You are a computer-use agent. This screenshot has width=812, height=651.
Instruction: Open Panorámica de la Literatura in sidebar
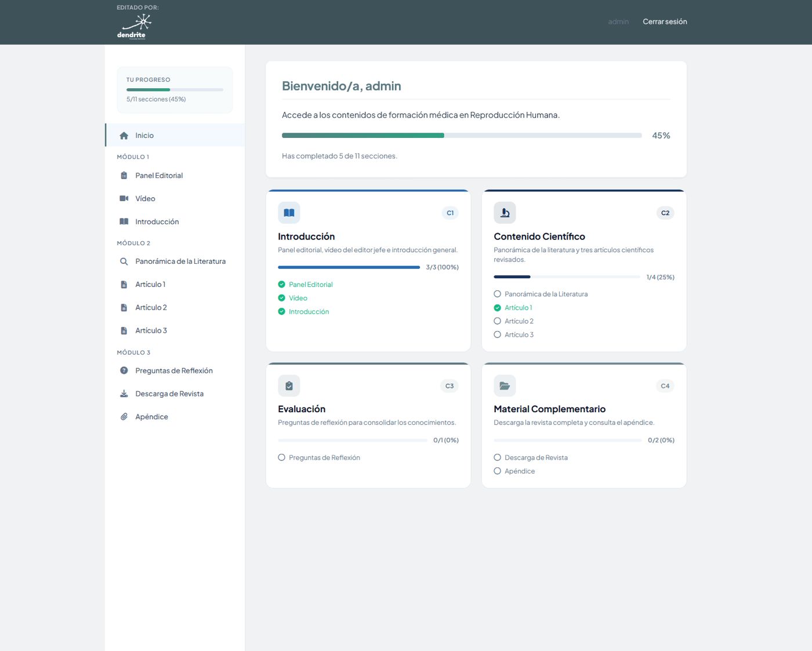[175, 261]
